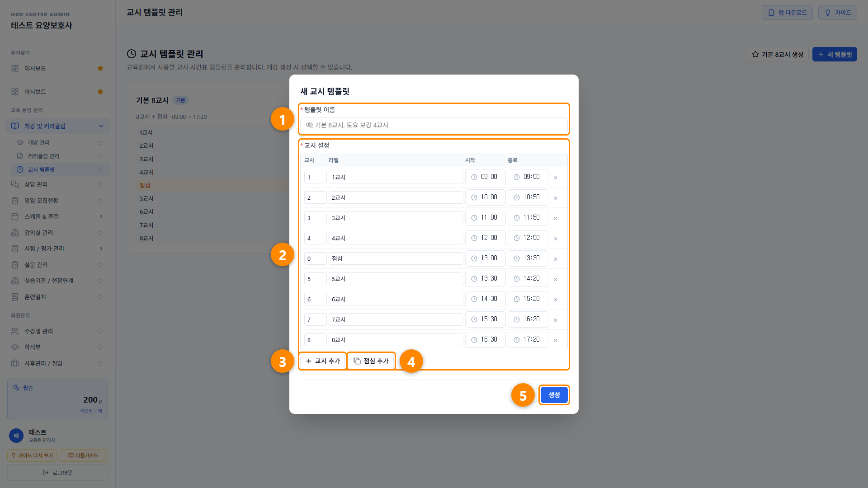Toggle favorite star for 개강 관리

(x=100, y=142)
